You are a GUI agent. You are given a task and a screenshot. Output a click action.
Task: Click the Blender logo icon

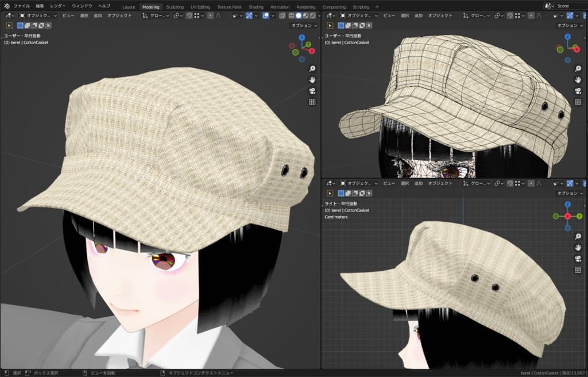[x=6, y=6]
